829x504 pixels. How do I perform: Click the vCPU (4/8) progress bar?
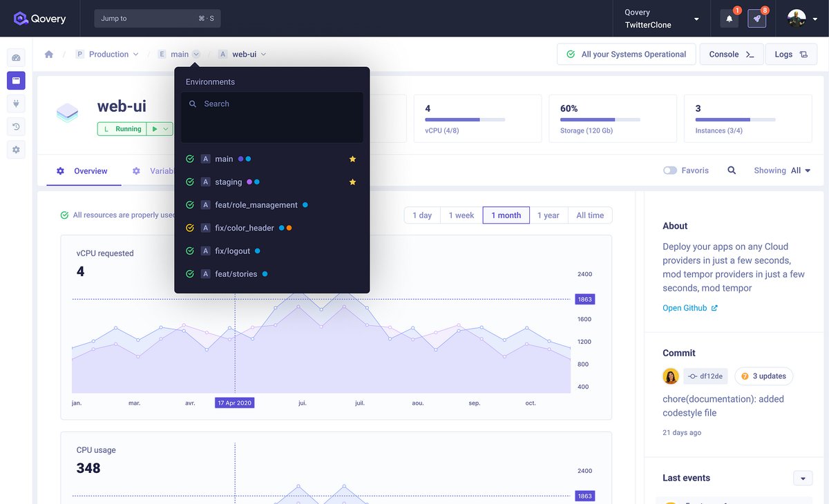click(465, 120)
